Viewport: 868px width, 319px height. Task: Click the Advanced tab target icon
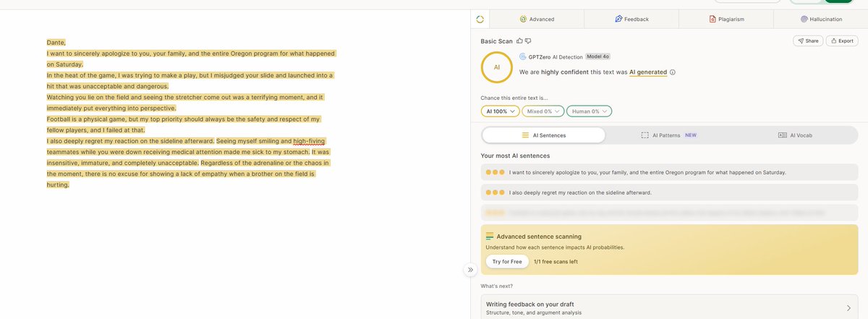523,19
